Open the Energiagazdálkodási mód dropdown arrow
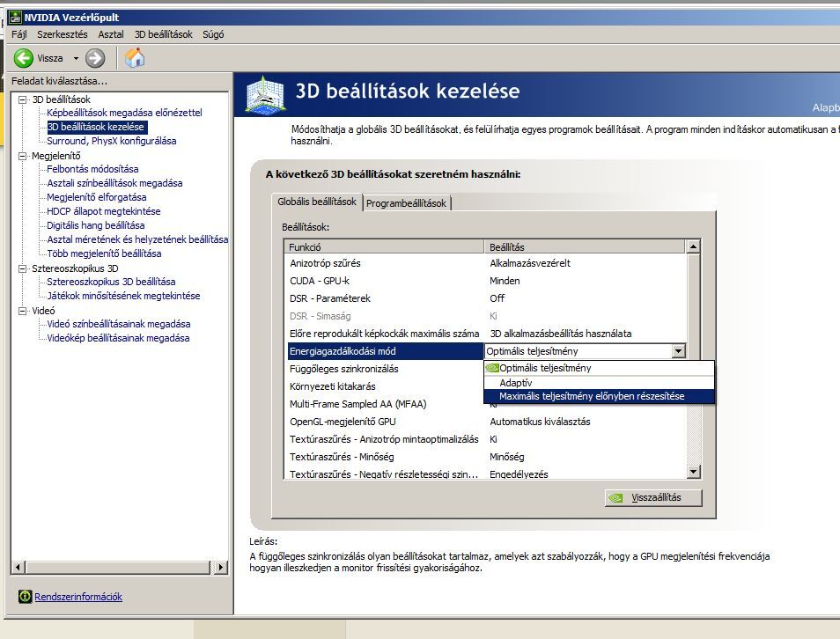 (x=678, y=351)
